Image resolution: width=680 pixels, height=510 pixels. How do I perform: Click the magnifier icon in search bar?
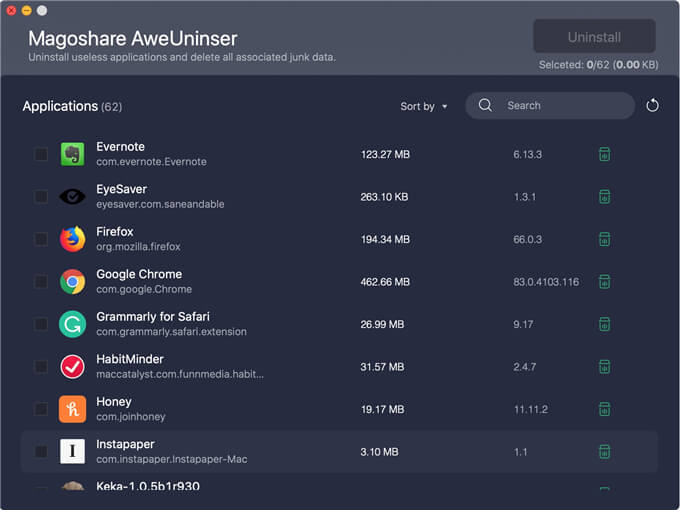[x=485, y=105]
